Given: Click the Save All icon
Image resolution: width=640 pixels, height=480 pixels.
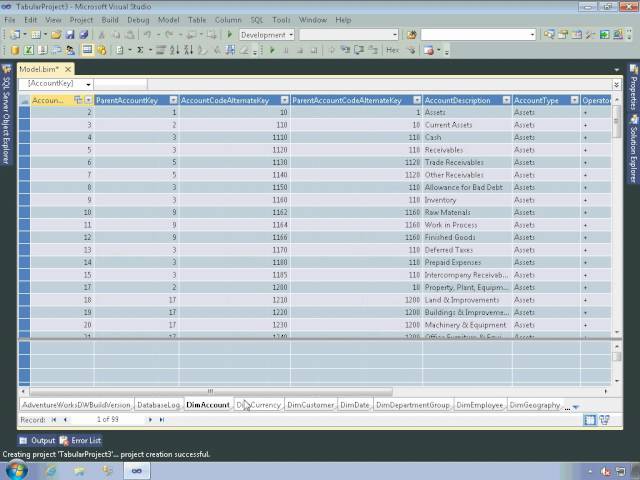Looking at the screenshot, I should pyautogui.click(x=84, y=35).
